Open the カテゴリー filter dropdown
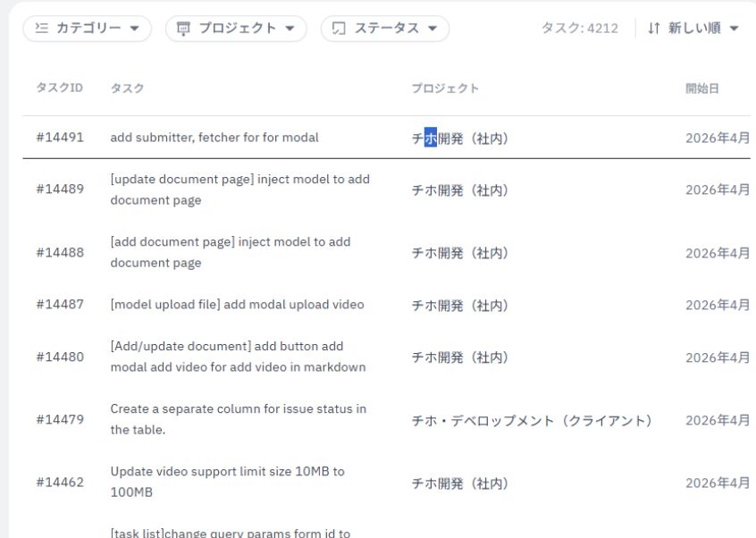The width and height of the screenshot is (756, 538). coord(87,29)
